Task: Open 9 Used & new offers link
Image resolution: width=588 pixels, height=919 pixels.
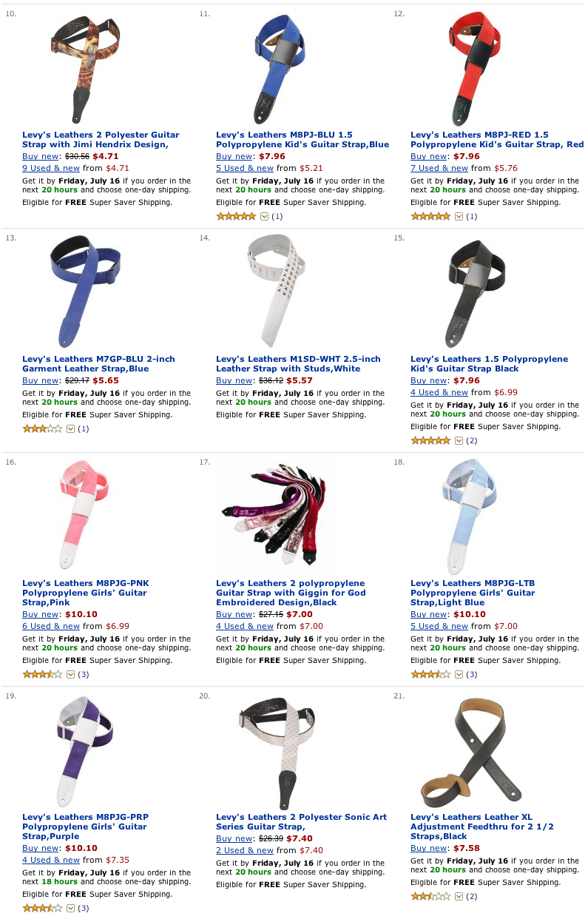Action: [x=51, y=169]
